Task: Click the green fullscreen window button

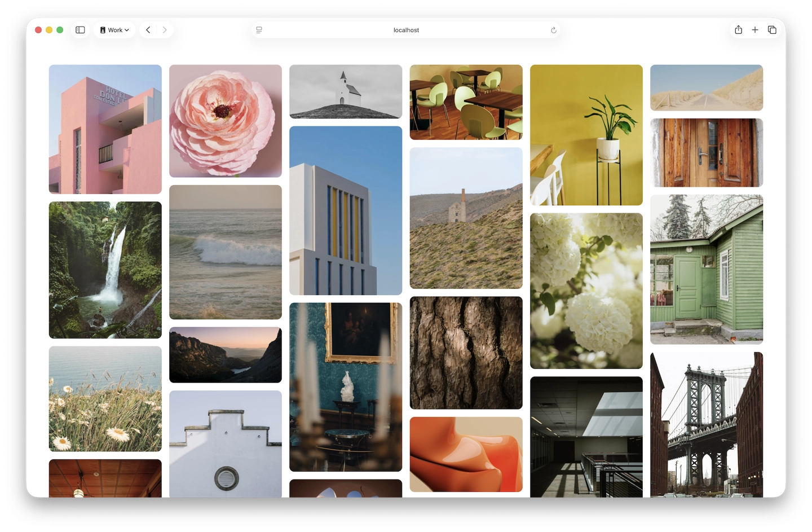Action: 60,30
